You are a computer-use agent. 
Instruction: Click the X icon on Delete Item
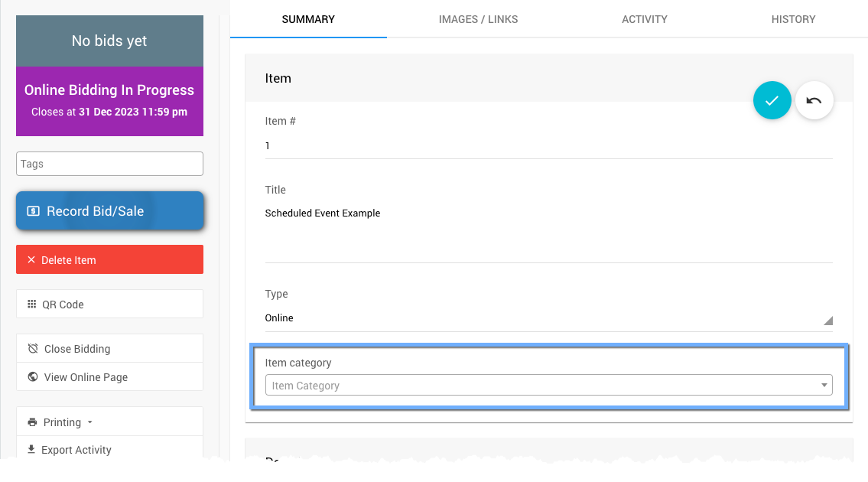pos(31,260)
